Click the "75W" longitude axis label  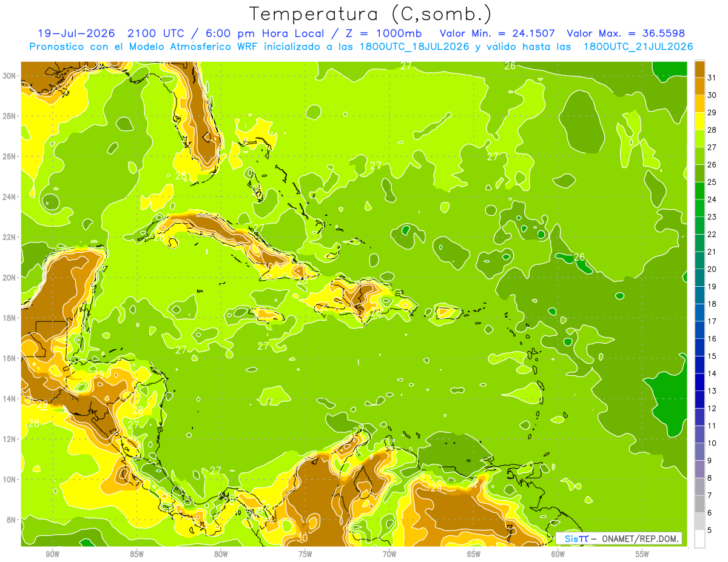click(x=305, y=554)
